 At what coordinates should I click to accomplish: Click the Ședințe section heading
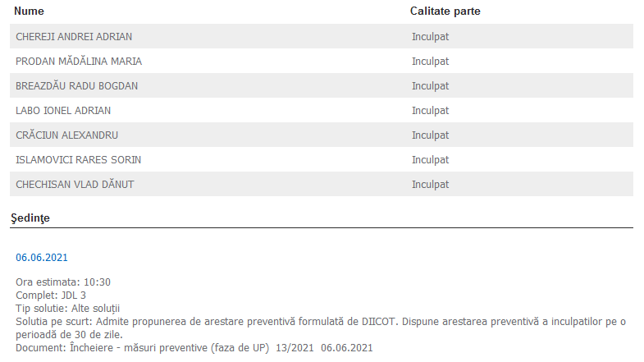pos(30,218)
